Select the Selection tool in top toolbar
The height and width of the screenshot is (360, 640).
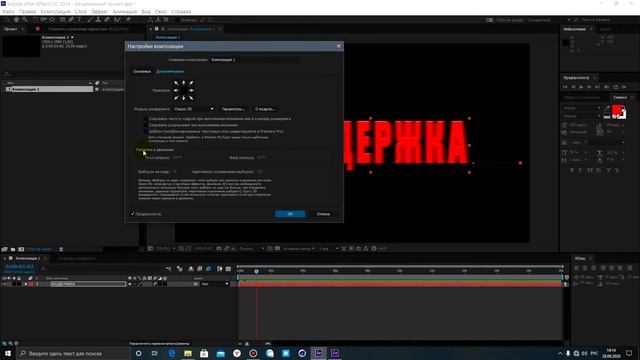7,20
